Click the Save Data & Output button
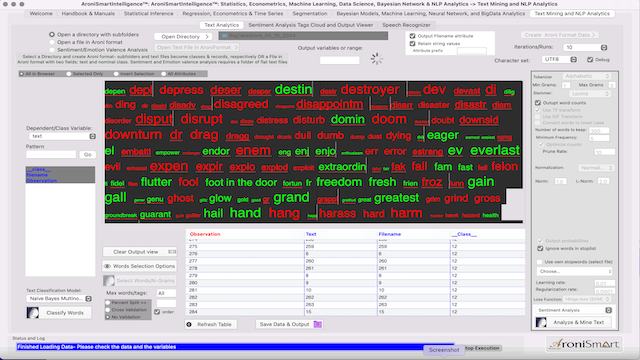The width and height of the screenshot is (640, 360). (x=289, y=324)
